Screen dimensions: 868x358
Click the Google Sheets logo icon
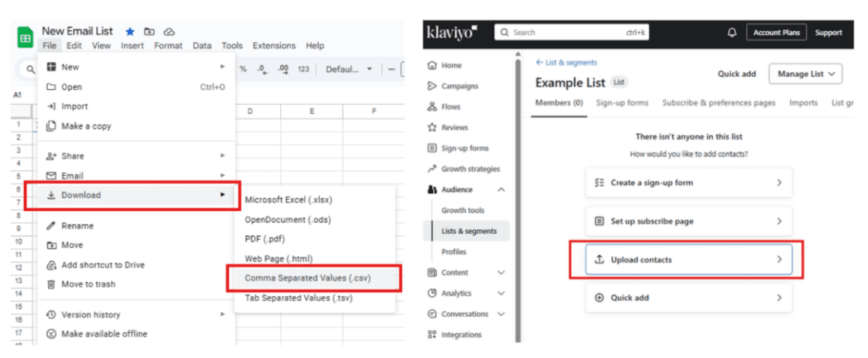[x=25, y=37]
